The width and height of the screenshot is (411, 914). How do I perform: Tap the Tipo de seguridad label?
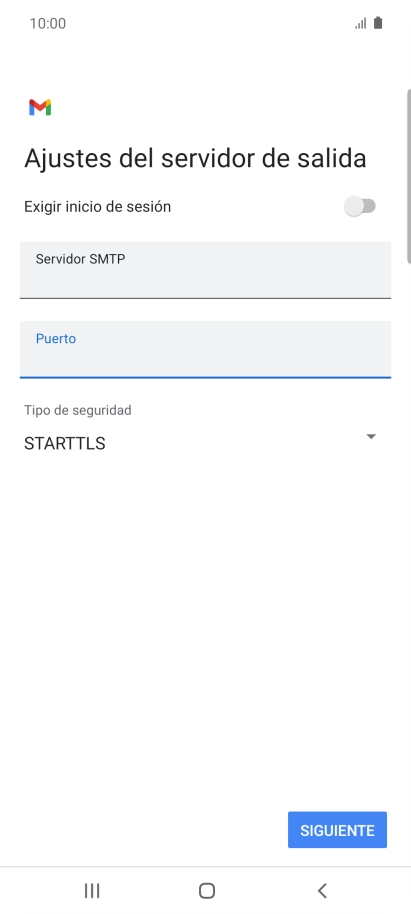click(x=78, y=410)
